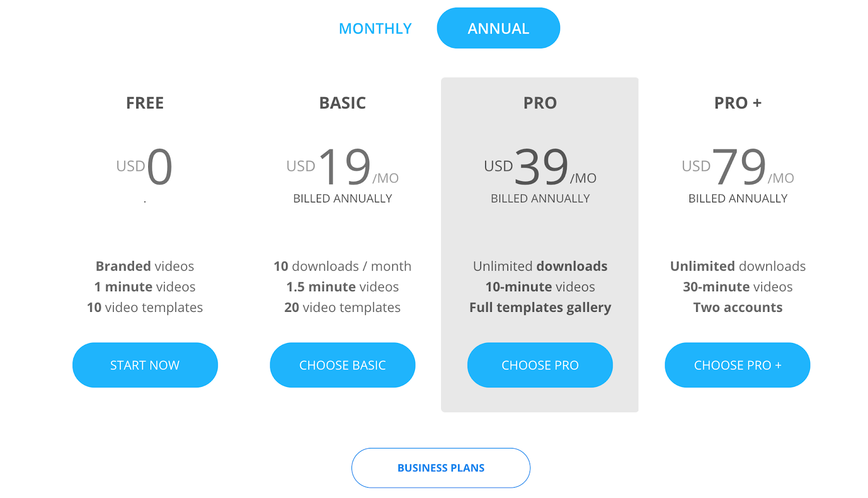
Task: Open the BUSINESS PLANS link
Action: pyautogui.click(x=441, y=468)
